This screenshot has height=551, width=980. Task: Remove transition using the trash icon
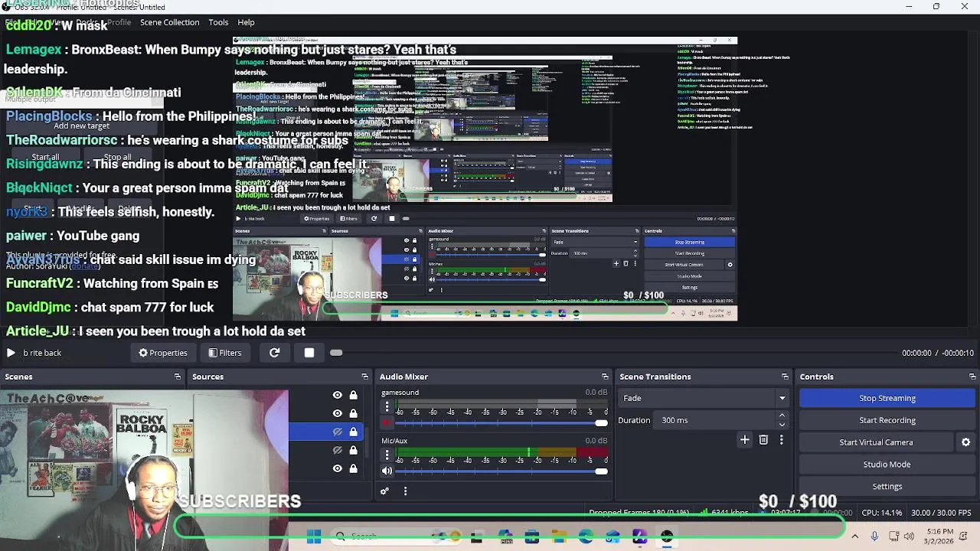763,440
